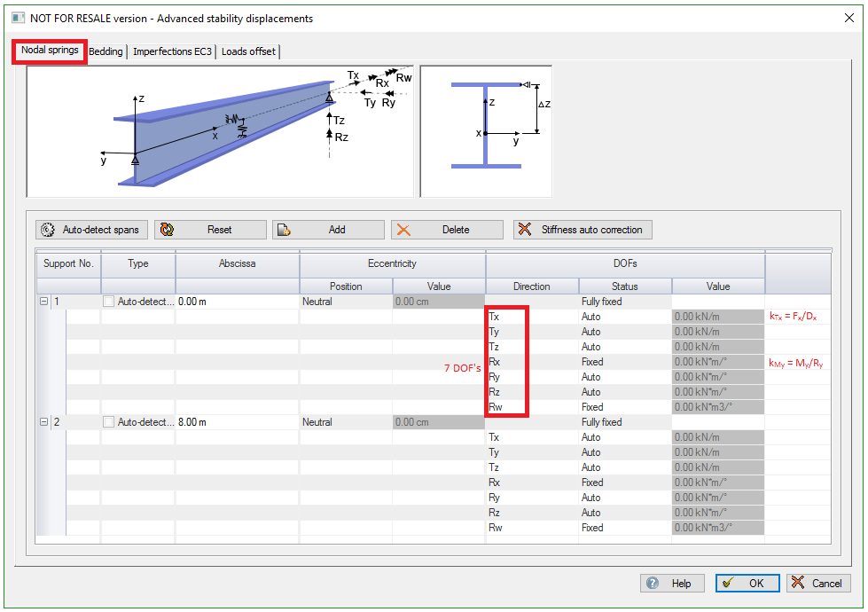Screen dimensions: 868x612
Task: Click the Help question mark icon
Action: (x=653, y=584)
